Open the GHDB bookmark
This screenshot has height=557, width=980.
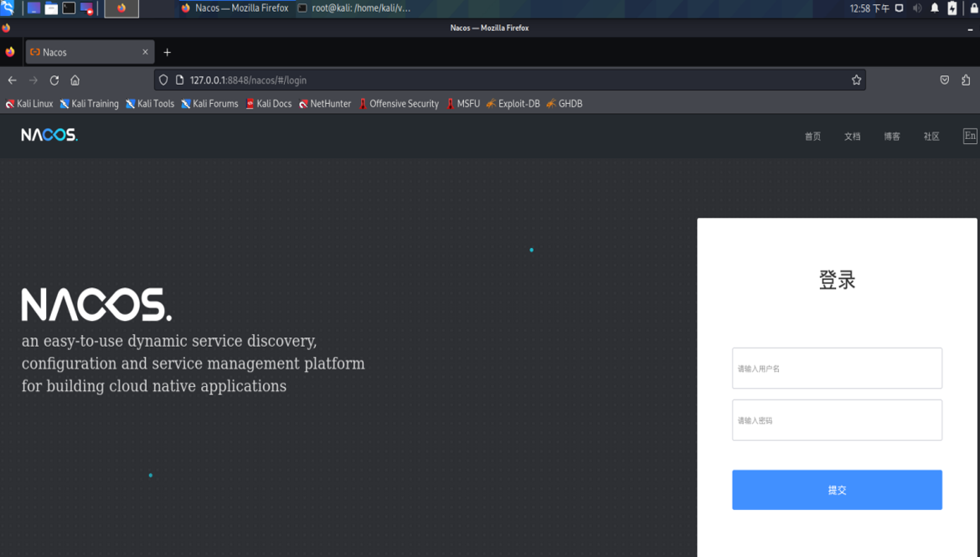pos(565,104)
